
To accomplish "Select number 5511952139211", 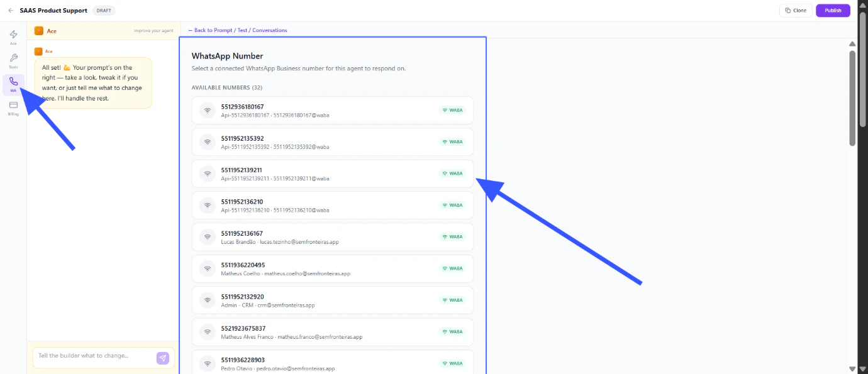I will 333,173.
